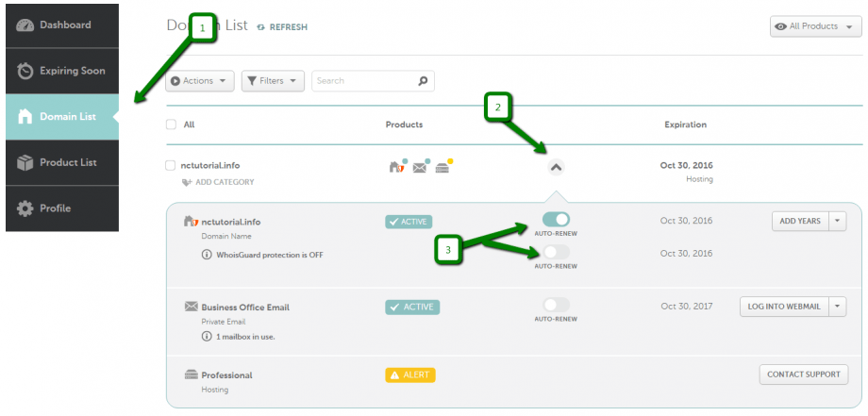This screenshot has height=416, width=868.
Task: Open the Filters dropdown
Action: coord(273,81)
